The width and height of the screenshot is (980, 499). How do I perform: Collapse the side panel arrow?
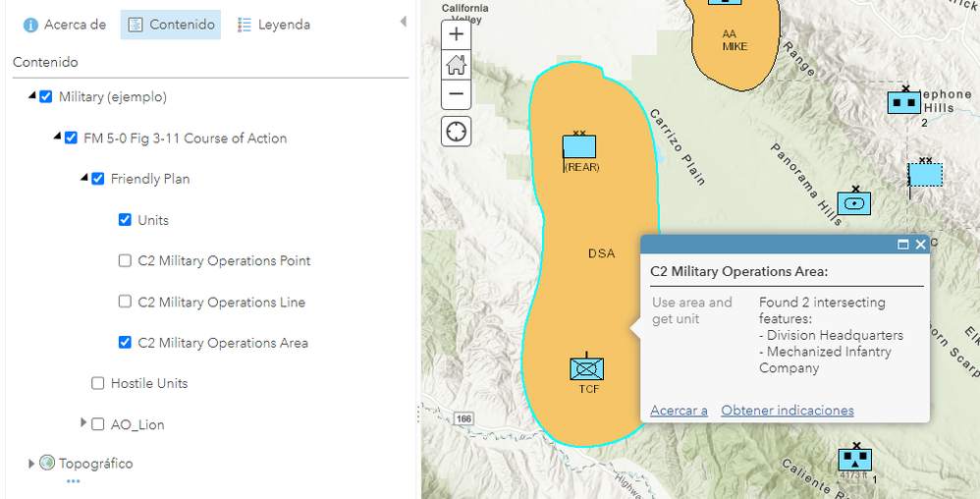(x=404, y=22)
